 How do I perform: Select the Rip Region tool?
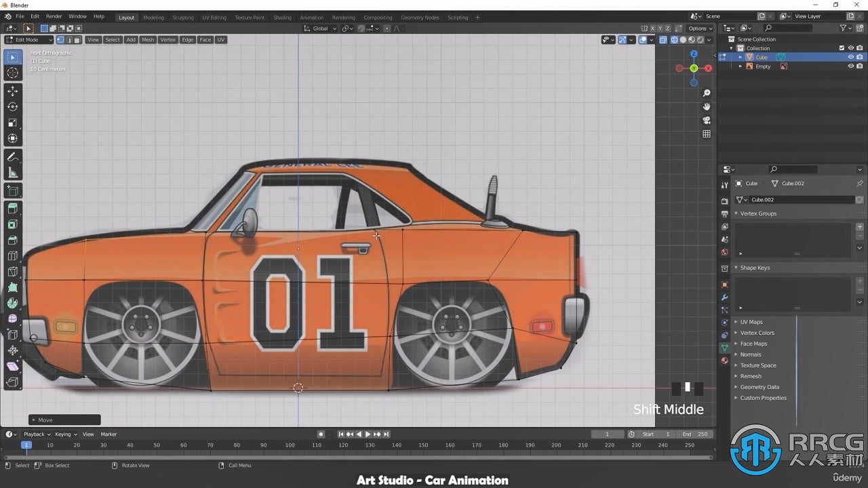coord(12,382)
